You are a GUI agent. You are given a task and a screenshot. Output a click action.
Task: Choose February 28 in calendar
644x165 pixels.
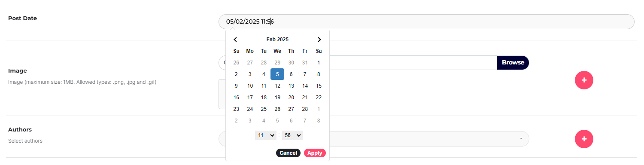click(x=305, y=109)
